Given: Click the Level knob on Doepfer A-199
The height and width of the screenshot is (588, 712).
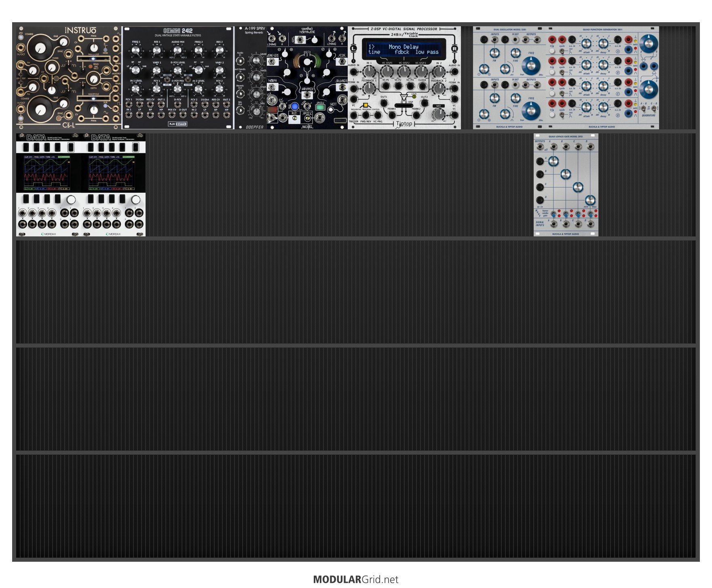Looking at the screenshot, I should tap(256, 61).
